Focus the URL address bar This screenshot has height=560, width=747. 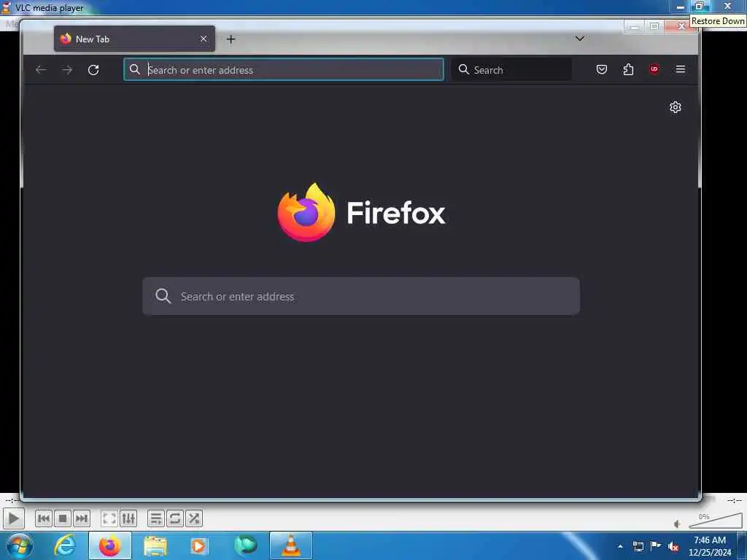pyautogui.click(x=284, y=69)
